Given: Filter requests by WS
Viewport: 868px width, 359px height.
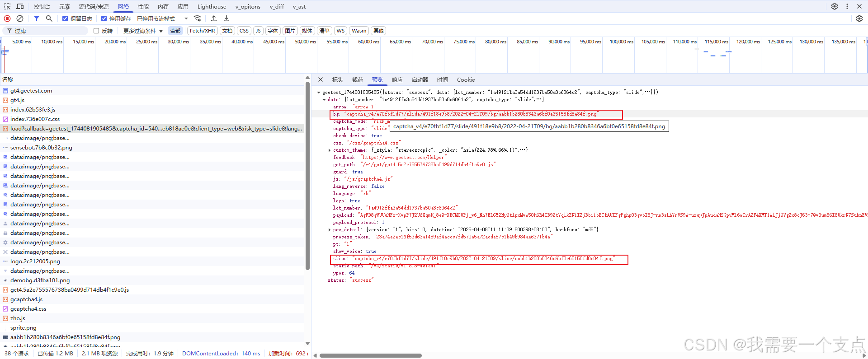Looking at the screenshot, I should [x=340, y=31].
